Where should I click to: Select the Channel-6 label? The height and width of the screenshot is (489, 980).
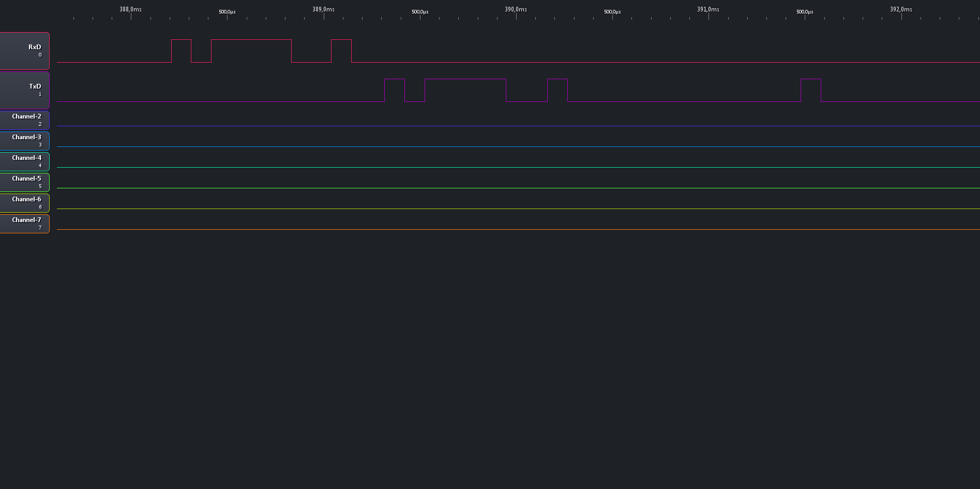tap(24, 203)
